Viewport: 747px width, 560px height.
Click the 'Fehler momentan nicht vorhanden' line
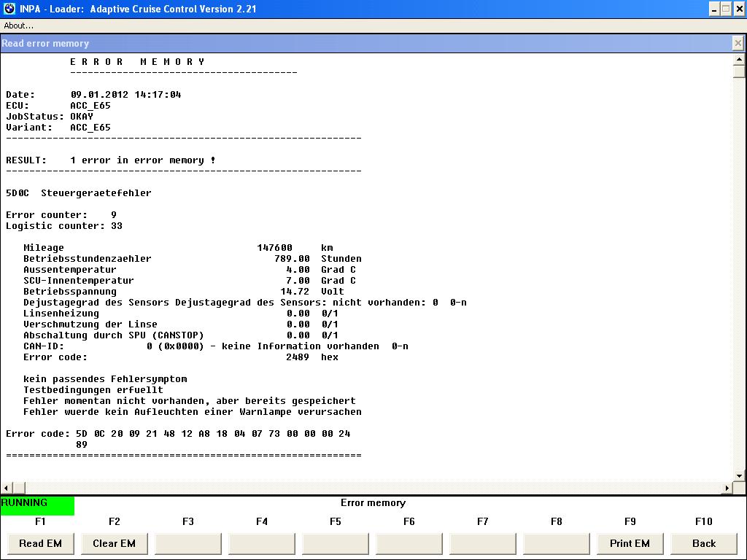coord(190,401)
